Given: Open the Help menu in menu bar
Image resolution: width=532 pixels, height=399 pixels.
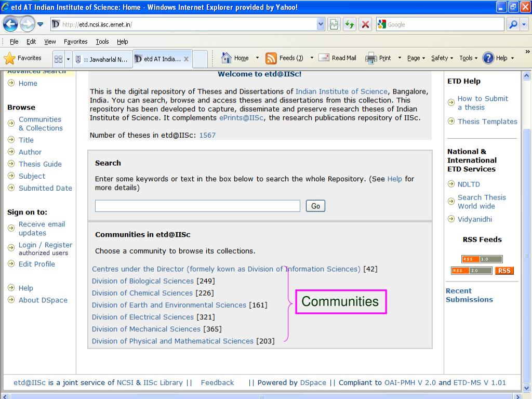Looking at the screenshot, I should (123, 42).
